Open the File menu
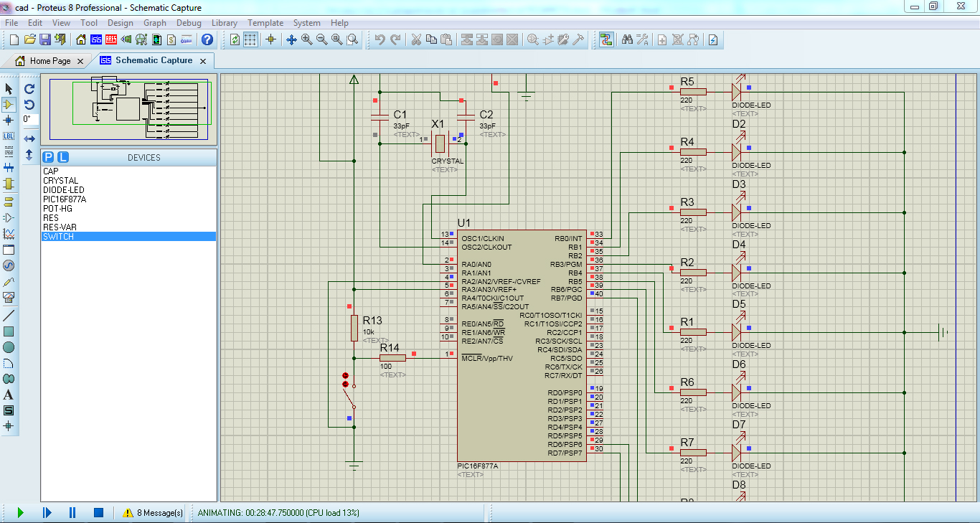This screenshot has height=523, width=980. click(11, 23)
